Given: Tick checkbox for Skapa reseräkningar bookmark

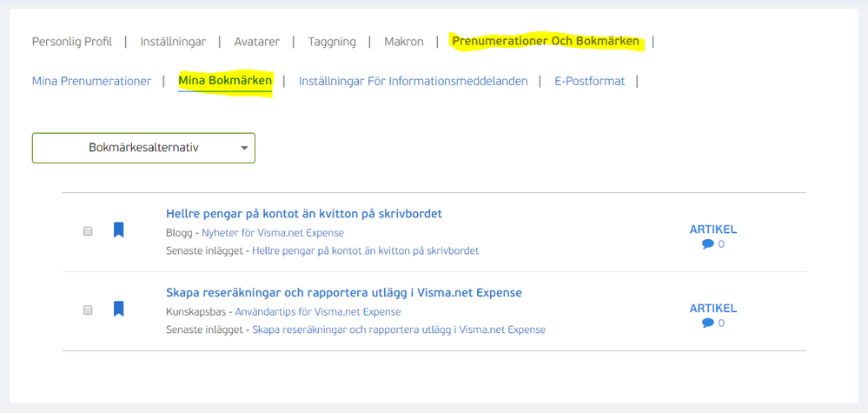Looking at the screenshot, I should pos(88,310).
